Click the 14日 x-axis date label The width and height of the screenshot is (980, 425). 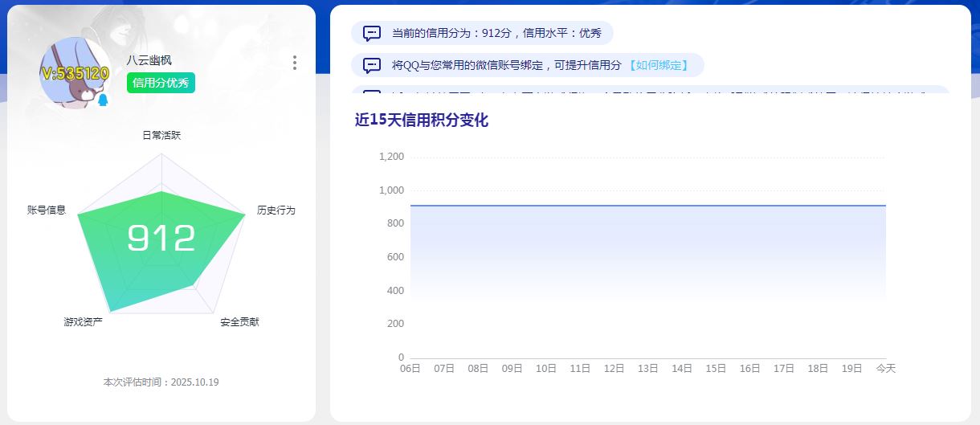point(682,368)
